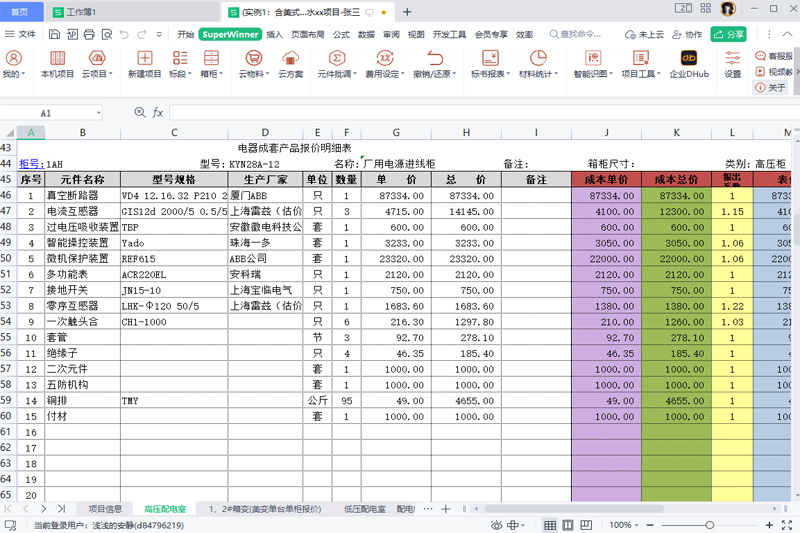Switch to 项目信息 sheet tab
Image resolution: width=800 pixels, height=533 pixels.
point(105,509)
